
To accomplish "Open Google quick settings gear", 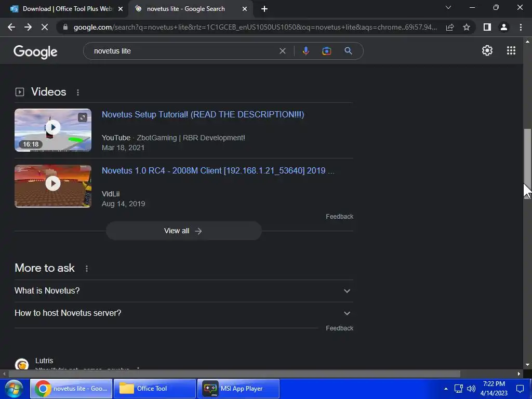I will [x=487, y=50].
